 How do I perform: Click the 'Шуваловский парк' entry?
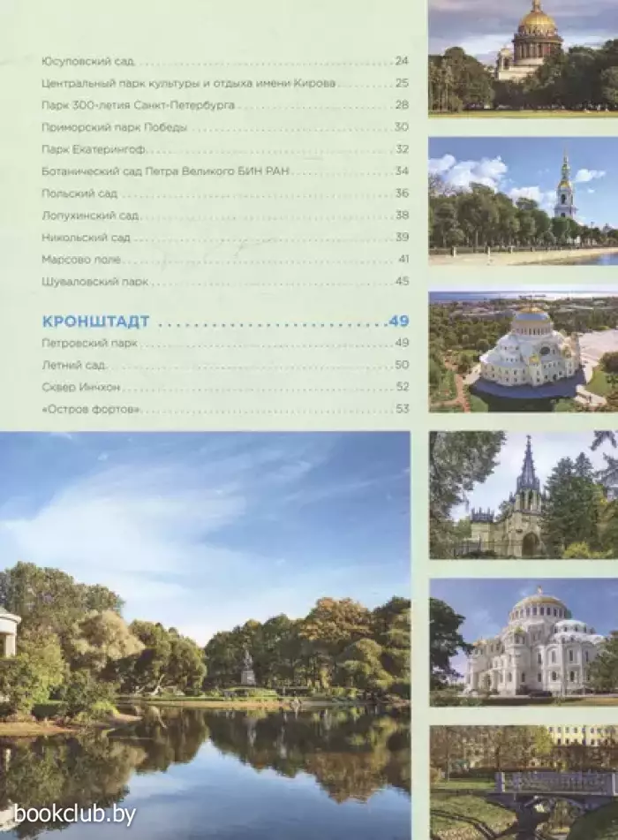coord(94,281)
